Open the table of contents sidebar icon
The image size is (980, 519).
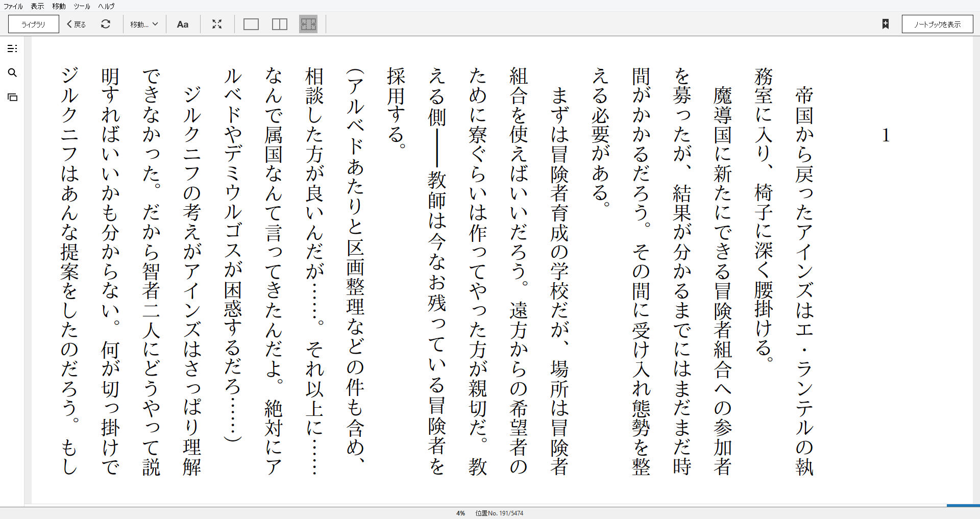(13, 48)
